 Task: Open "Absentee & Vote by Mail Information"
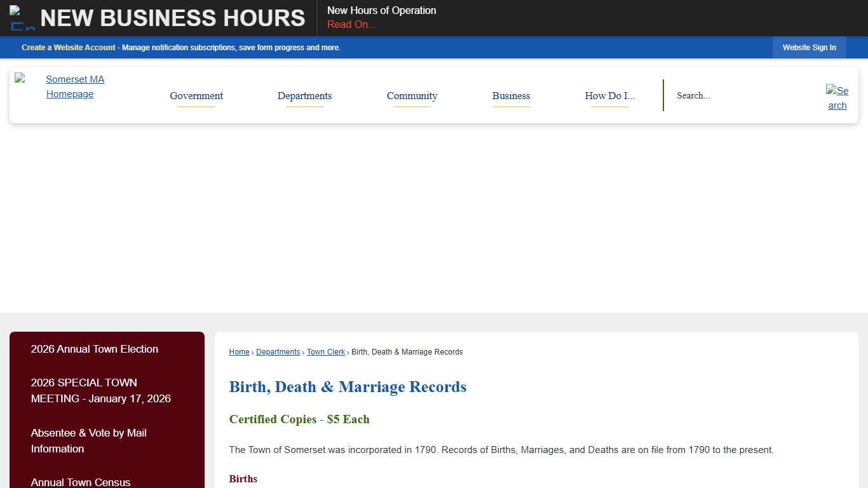(x=89, y=440)
